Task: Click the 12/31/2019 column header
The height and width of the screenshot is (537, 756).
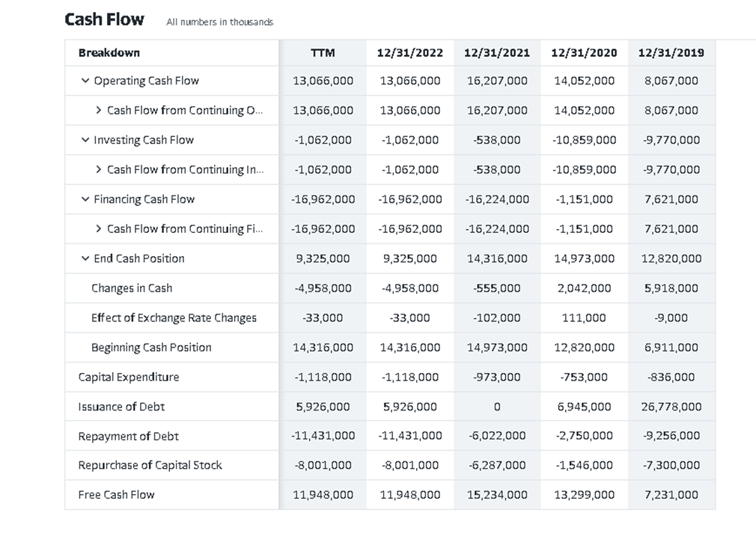Action: coord(671,52)
